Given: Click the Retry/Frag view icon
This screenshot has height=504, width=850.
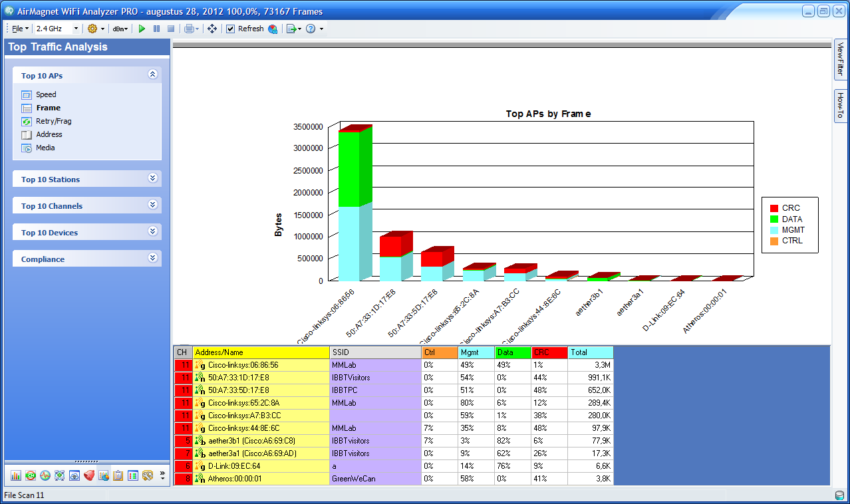Looking at the screenshot, I should (27, 121).
